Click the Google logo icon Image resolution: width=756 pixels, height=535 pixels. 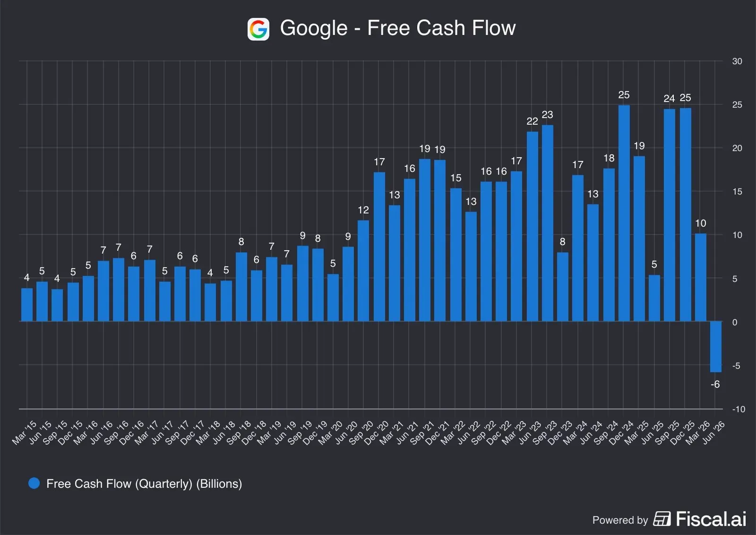pos(258,29)
